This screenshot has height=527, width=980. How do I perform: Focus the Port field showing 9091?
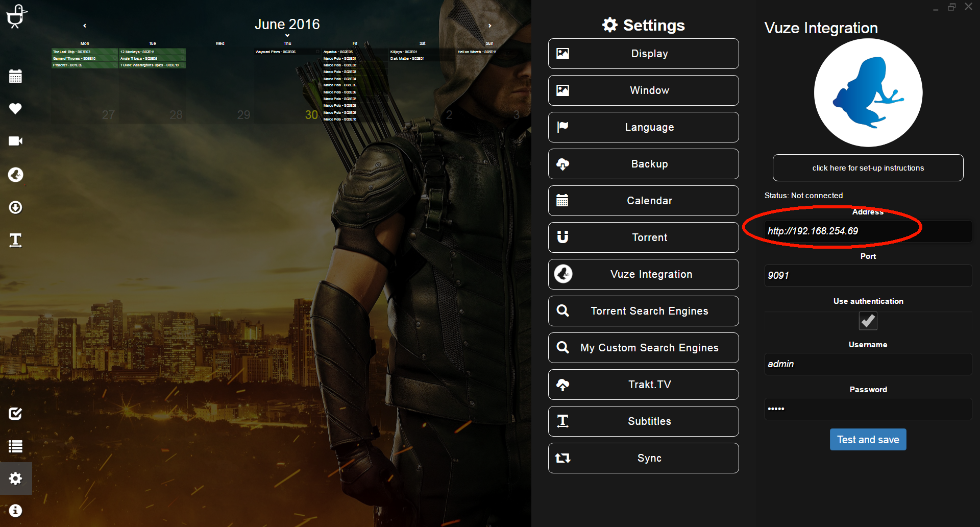[868, 275]
